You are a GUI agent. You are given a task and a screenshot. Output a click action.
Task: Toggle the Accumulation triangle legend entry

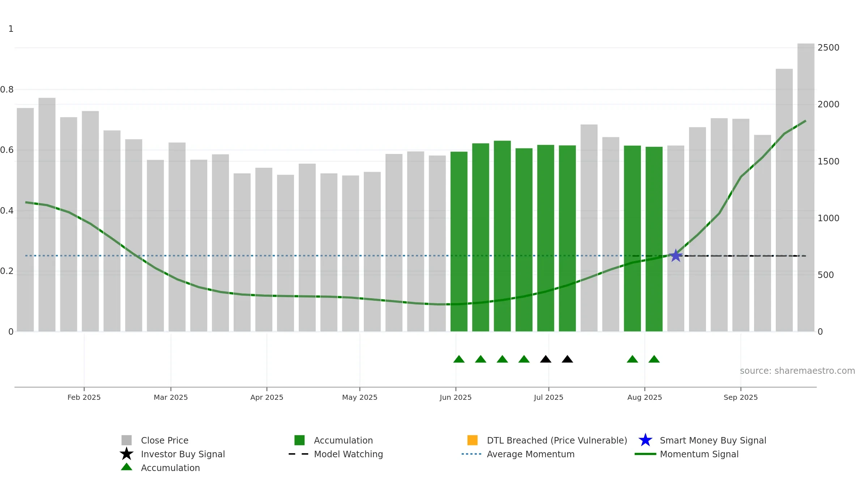126,467
